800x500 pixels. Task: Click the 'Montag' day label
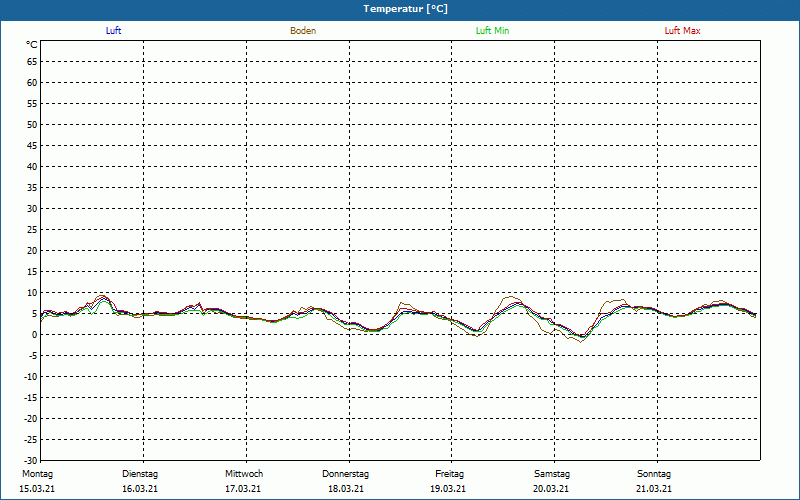37,474
